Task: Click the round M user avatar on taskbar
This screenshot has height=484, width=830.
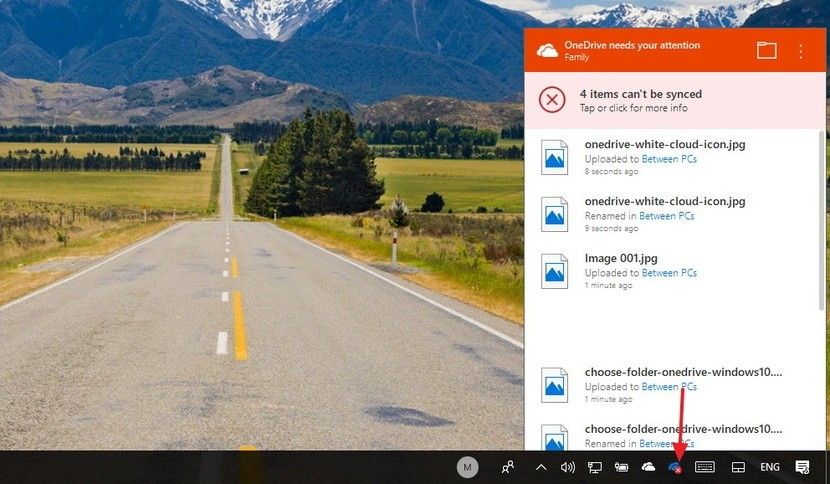Action: pyautogui.click(x=467, y=467)
